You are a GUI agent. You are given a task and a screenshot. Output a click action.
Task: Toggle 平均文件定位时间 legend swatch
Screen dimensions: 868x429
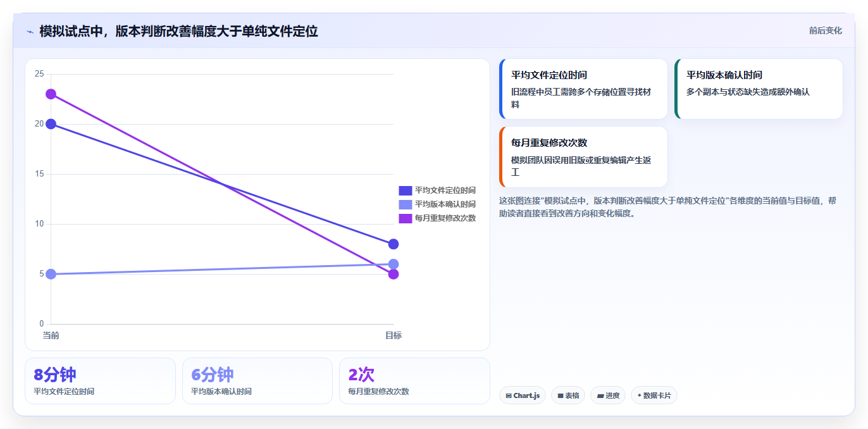(x=405, y=190)
